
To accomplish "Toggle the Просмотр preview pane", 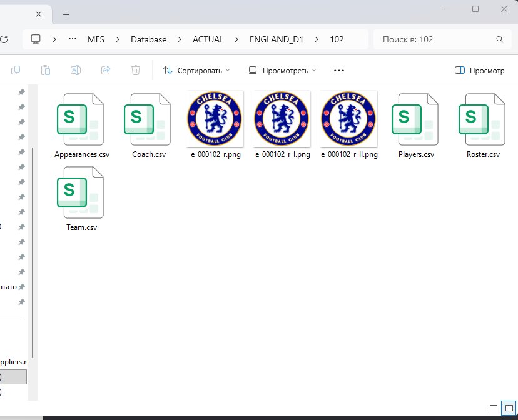I will tap(480, 70).
